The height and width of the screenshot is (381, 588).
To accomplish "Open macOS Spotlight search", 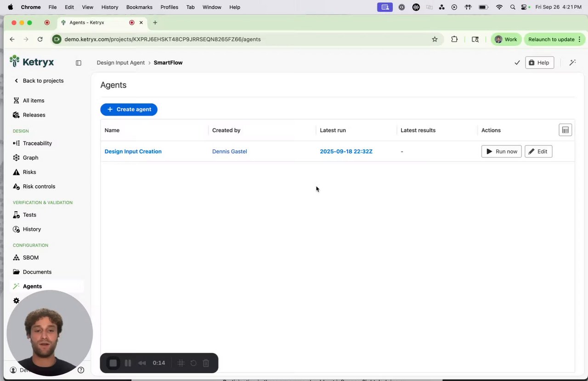I will click(x=513, y=7).
